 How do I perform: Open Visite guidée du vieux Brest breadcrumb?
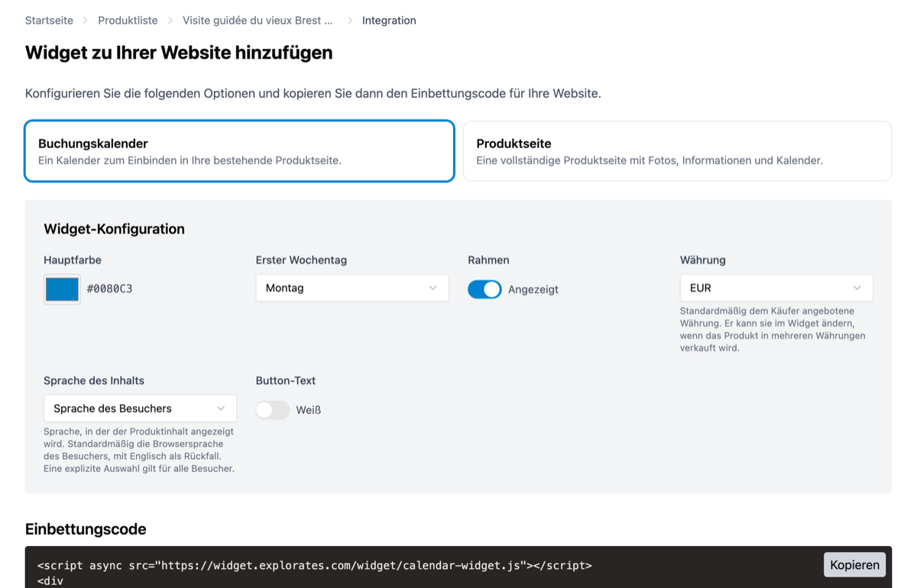(258, 21)
